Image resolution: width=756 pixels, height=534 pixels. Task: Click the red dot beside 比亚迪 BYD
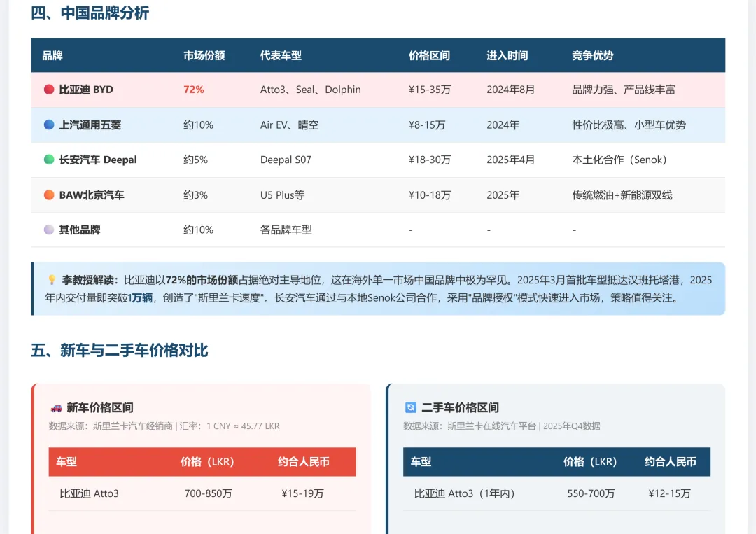click(49, 90)
